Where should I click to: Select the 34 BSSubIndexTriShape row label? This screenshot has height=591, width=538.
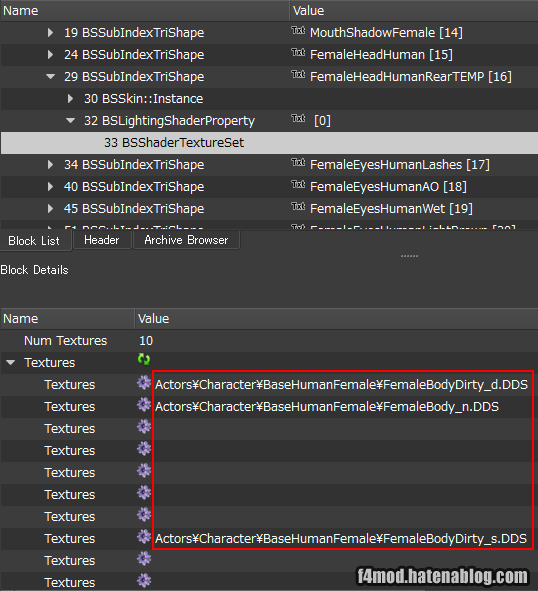coord(134,165)
